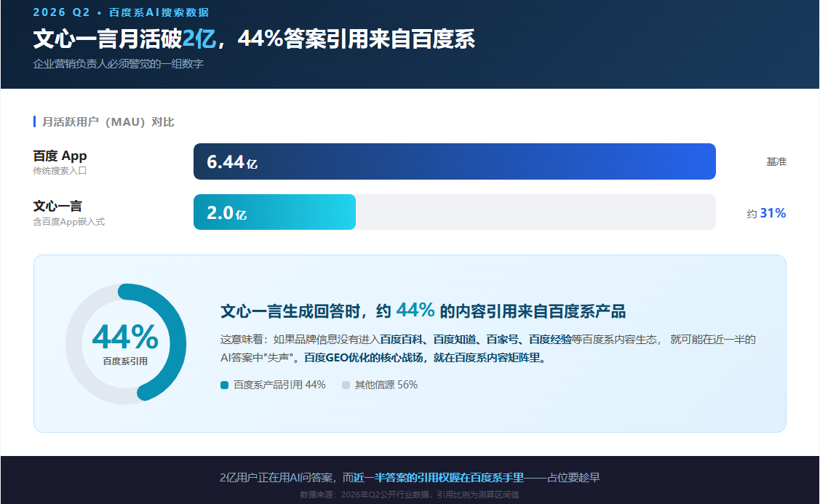Viewport: 820px width, 504px height.
Task: Click the '基准' label beside the bar
Action: 776,161
